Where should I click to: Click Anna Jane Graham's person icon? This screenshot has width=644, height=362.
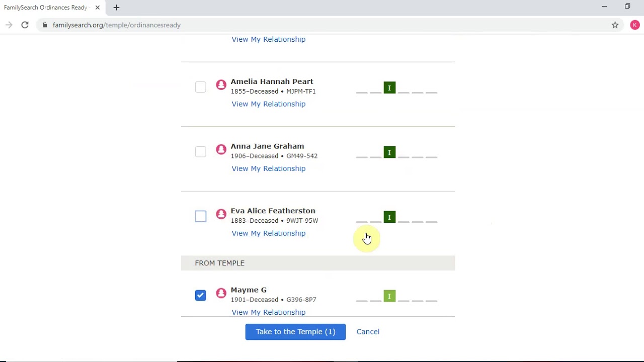click(221, 150)
